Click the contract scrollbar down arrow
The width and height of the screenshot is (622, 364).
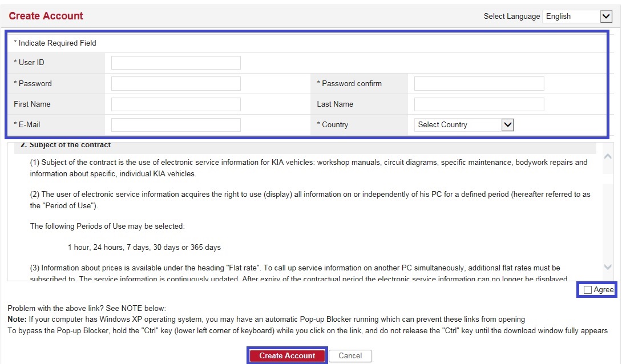pyautogui.click(x=608, y=267)
